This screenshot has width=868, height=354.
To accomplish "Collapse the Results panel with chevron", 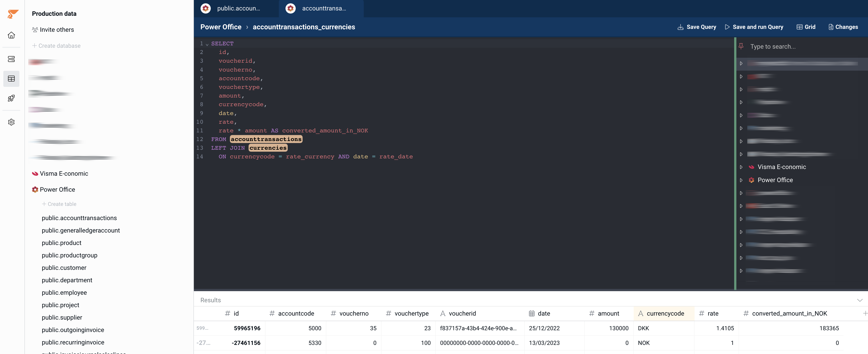I will point(860,300).
